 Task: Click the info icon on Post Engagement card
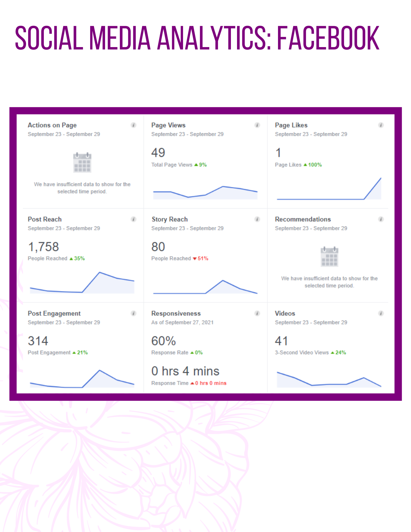click(134, 313)
